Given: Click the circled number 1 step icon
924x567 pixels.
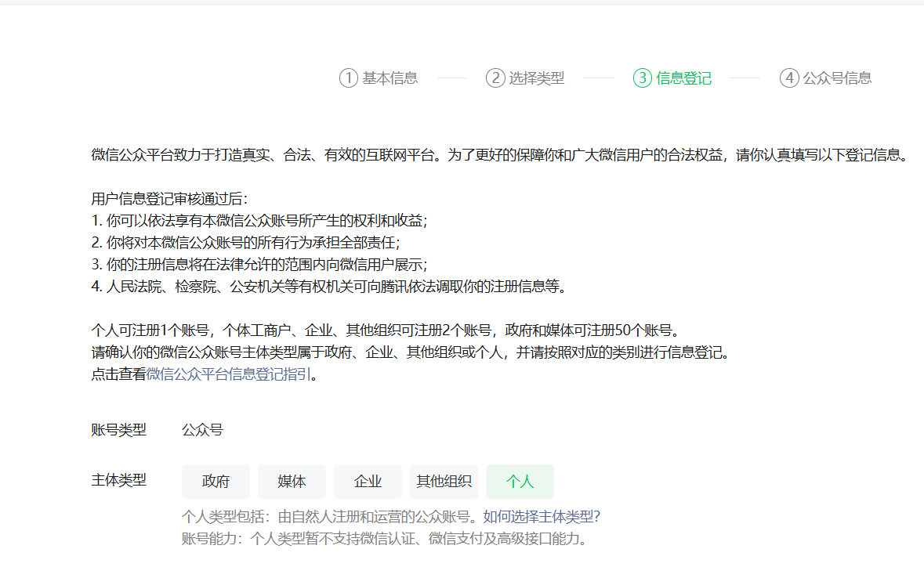Looking at the screenshot, I should click(348, 78).
